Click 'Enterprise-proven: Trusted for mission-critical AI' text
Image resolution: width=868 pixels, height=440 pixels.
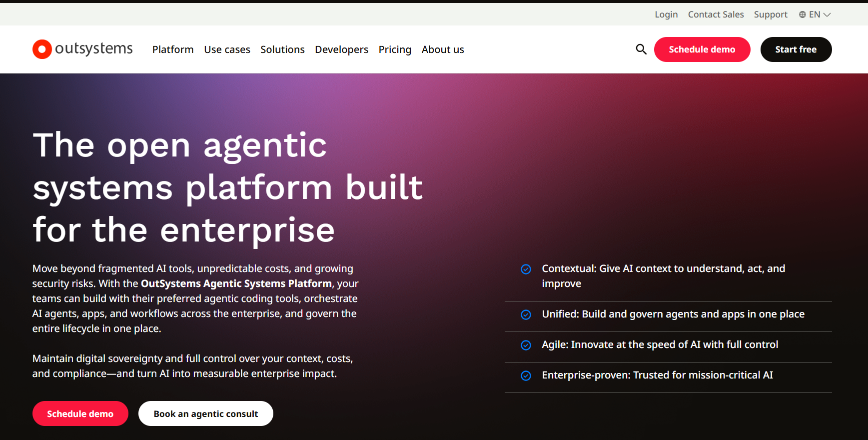(x=657, y=375)
